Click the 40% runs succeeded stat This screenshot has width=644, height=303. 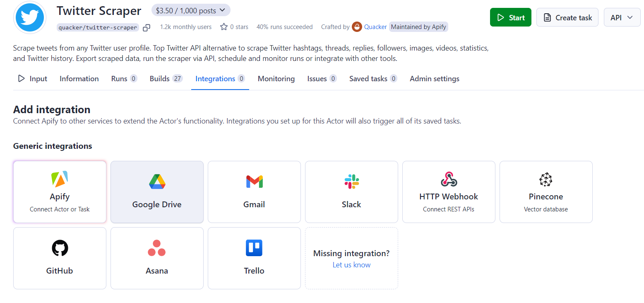click(285, 27)
